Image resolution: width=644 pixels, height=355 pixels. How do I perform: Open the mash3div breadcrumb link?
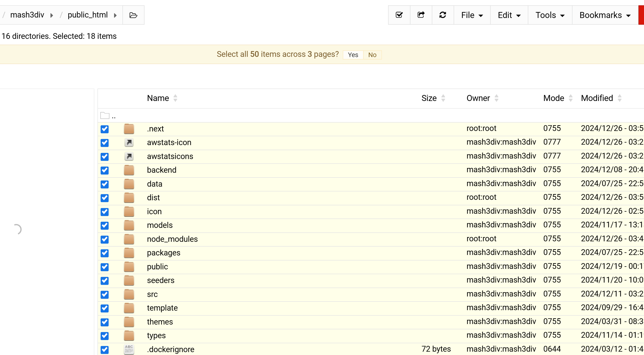coord(27,15)
